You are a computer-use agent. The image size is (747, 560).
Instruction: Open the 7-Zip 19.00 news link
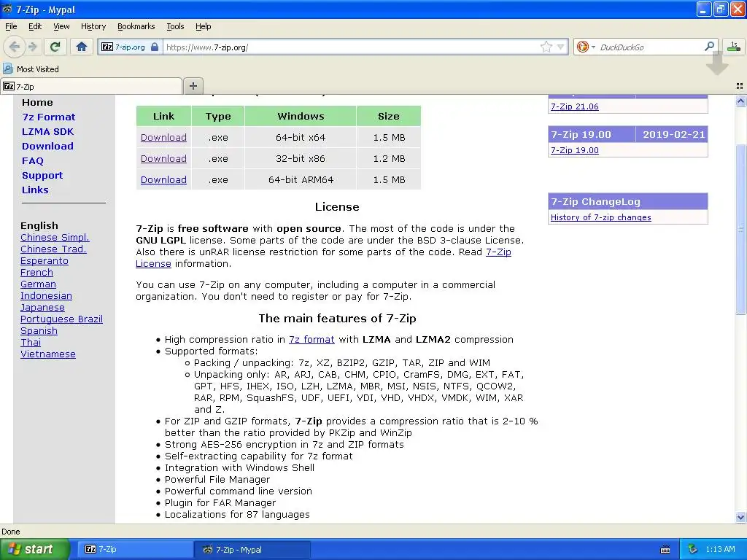point(575,150)
